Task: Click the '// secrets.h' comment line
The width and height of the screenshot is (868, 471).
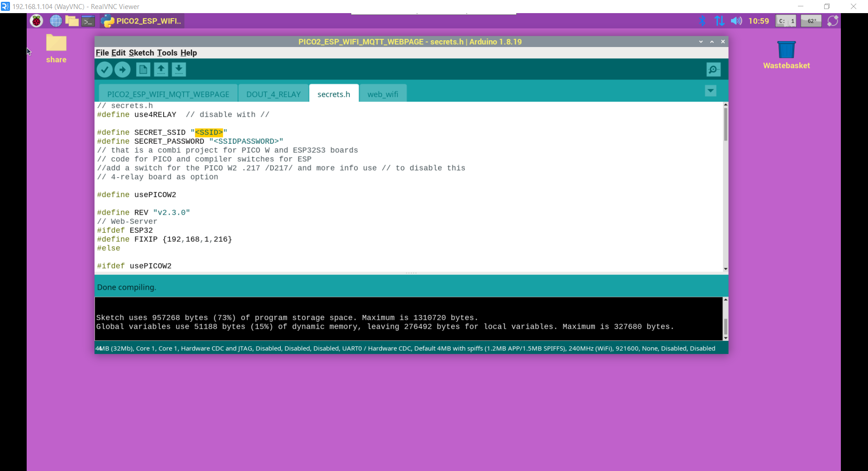Action: point(125,106)
